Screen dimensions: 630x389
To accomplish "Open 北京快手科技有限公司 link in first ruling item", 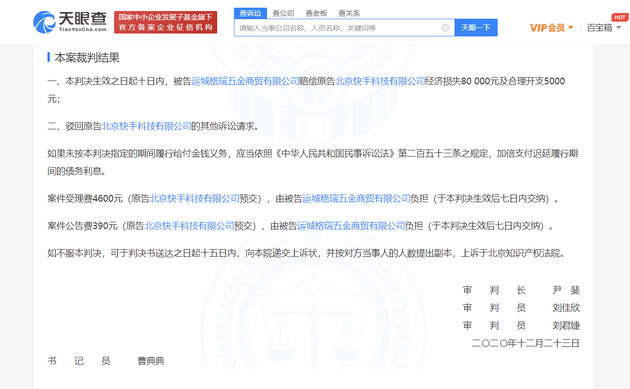I will click(380, 81).
